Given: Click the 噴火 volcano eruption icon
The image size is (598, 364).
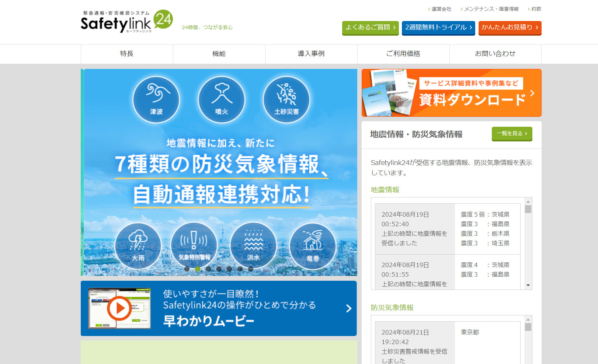Looking at the screenshot, I should point(222,99).
